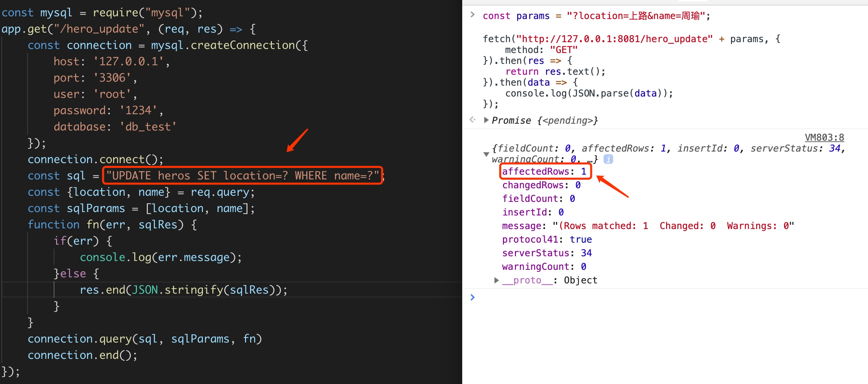Image resolution: width=868 pixels, height=384 pixels.
Task: Select the message property row
Action: (x=647, y=226)
